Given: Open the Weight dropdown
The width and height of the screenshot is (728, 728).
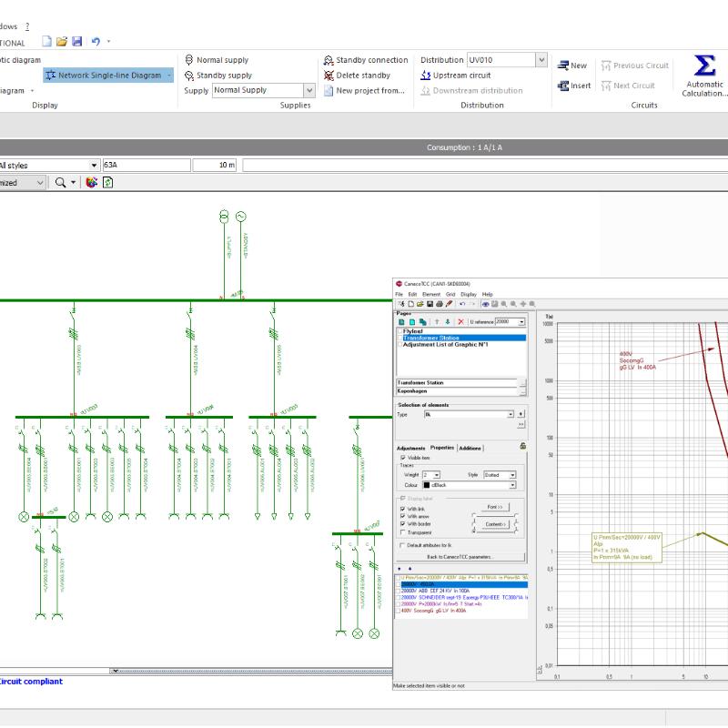Looking at the screenshot, I should 437,475.
